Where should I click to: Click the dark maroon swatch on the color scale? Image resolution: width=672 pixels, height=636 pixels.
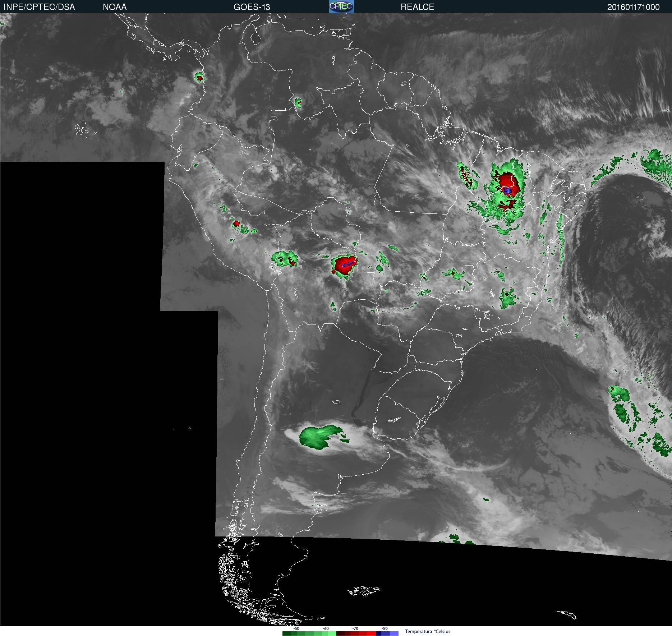[340, 633]
